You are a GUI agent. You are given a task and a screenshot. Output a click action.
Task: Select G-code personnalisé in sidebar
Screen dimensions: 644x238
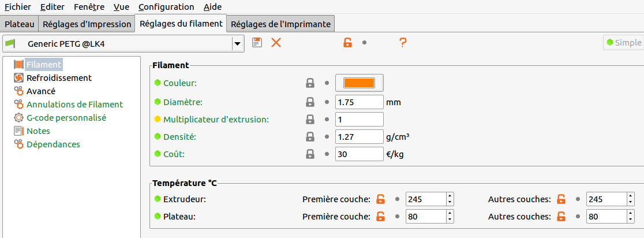coord(66,118)
